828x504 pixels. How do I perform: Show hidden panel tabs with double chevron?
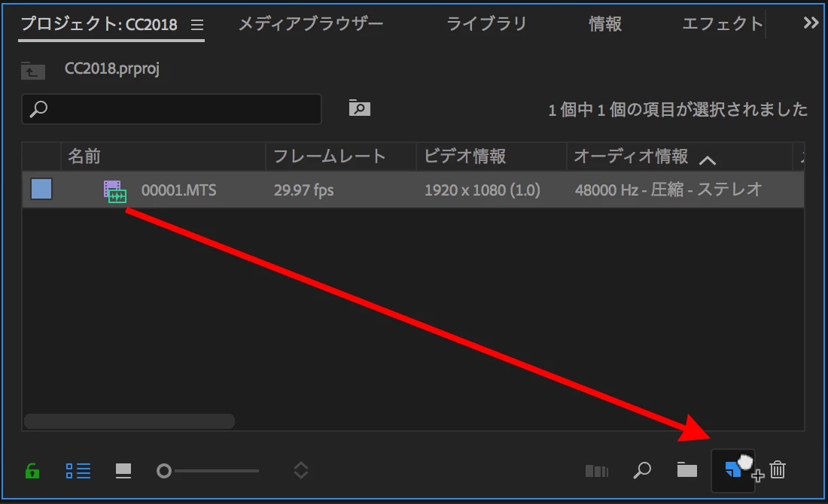(x=811, y=23)
